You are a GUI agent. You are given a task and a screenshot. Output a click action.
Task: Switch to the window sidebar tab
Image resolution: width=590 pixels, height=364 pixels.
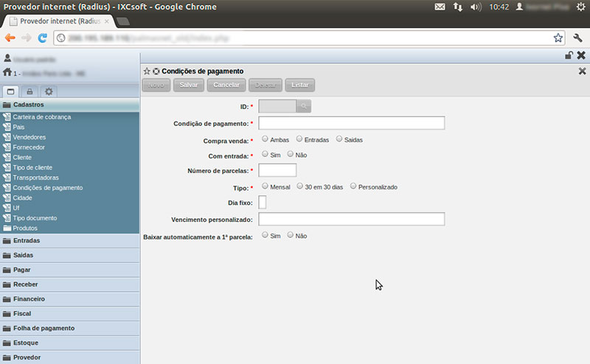(10, 91)
